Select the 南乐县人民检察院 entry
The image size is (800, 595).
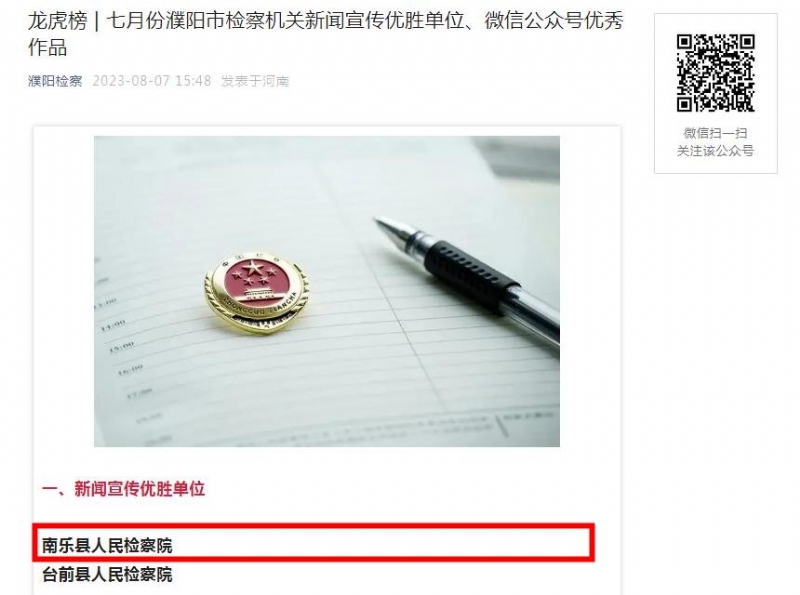[x=107, y=546]
